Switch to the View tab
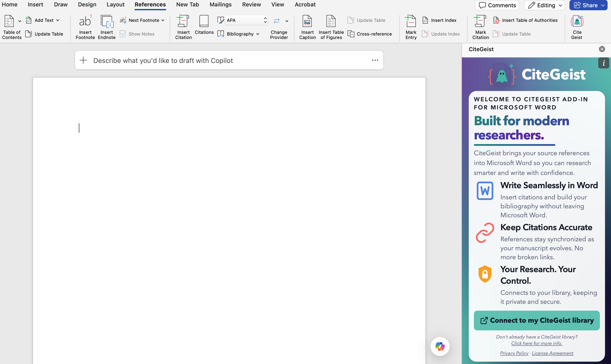 tap(277, 4)
